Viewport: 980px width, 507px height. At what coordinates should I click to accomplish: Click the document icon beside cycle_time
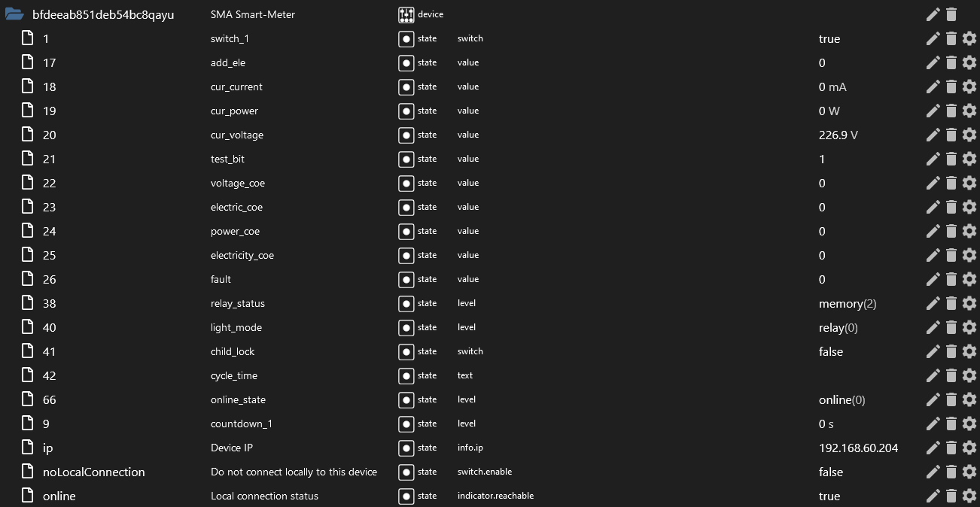[x=27, y=375]
